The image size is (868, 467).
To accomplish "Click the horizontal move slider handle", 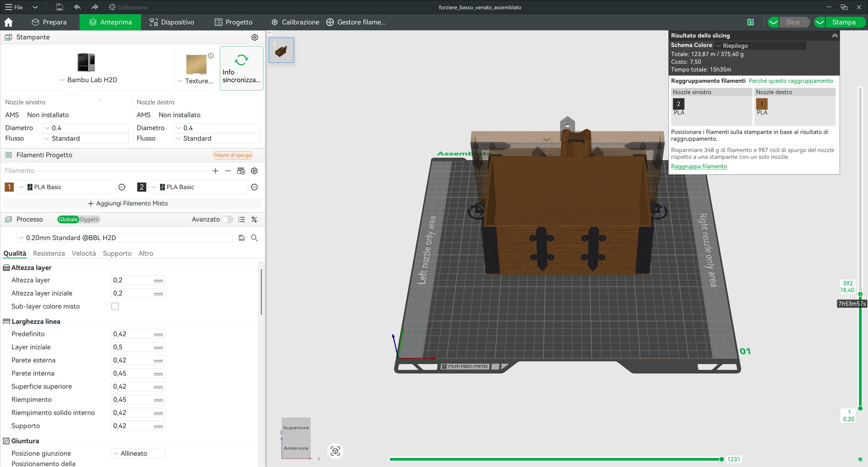I will [722, 459].
